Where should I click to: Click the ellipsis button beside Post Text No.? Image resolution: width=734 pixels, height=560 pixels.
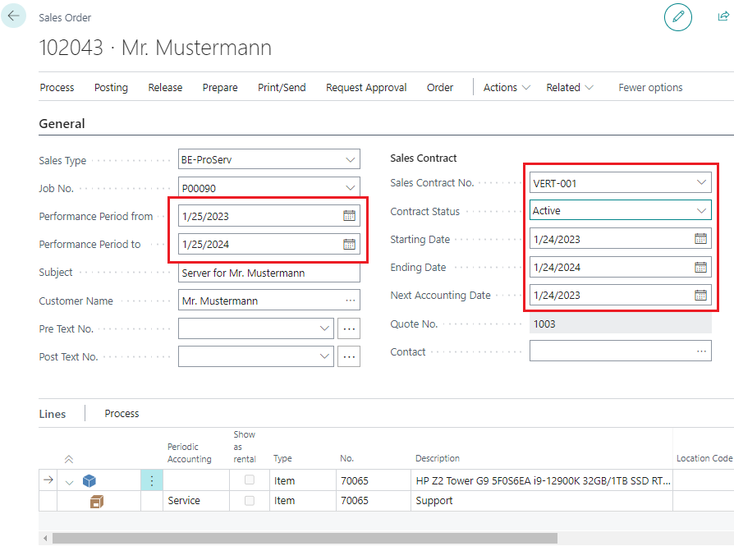349,357
